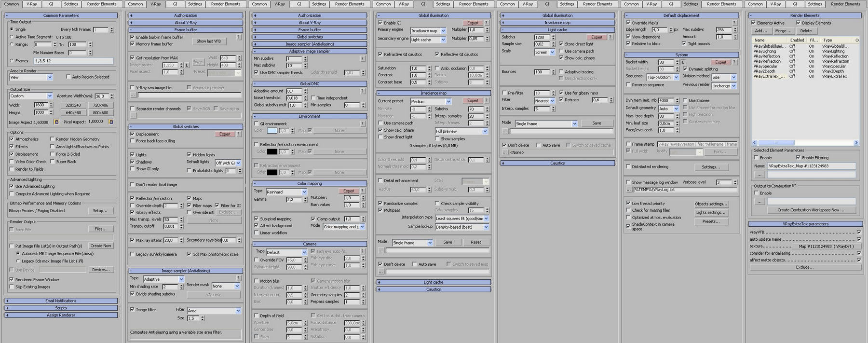This screenshot has width=868, height=343.
Task: Click the help question mark beside Camera Type
Action: [362, 252]
